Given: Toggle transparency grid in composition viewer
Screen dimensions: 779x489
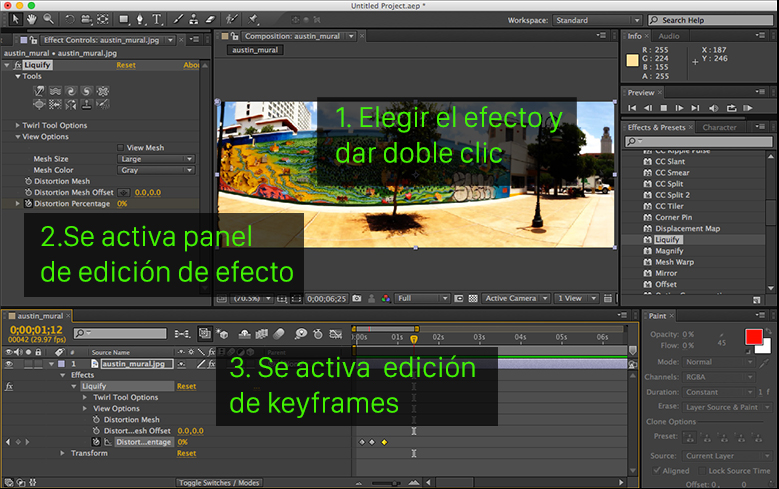Looking at the screenshot, I should [473, 298].
